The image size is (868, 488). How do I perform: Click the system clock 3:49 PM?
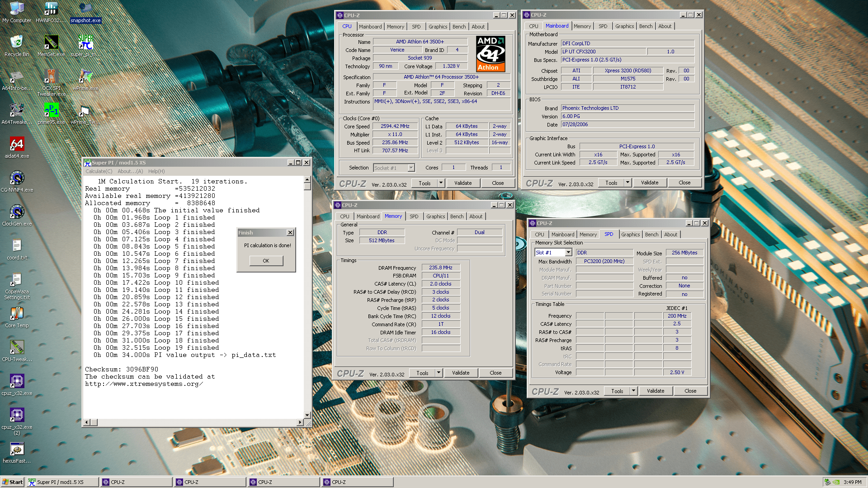click(x=852, y=482)
